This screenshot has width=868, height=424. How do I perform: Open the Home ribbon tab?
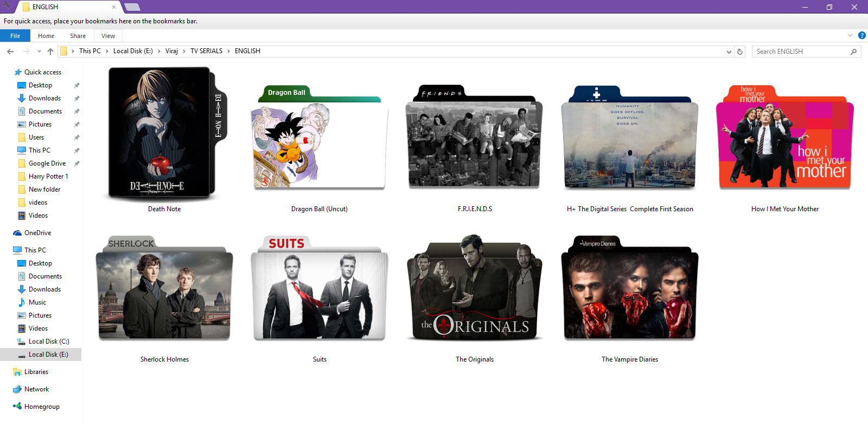(46, 36)
